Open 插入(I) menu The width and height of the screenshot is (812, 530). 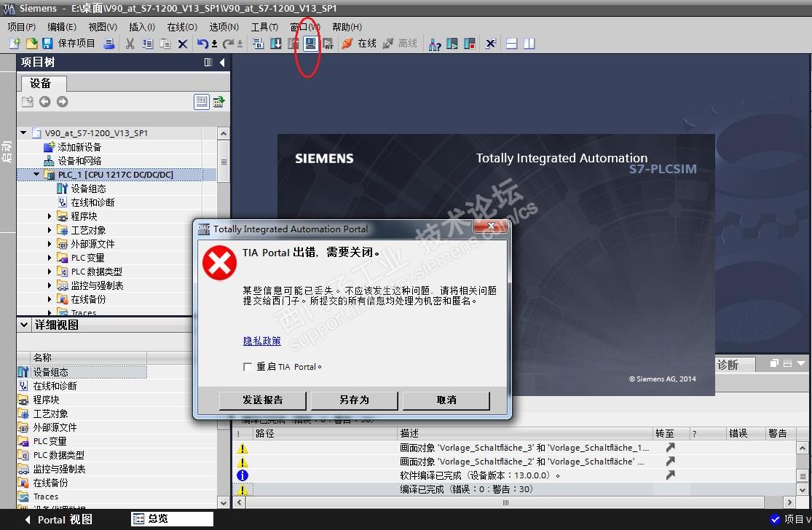point(142,27)
